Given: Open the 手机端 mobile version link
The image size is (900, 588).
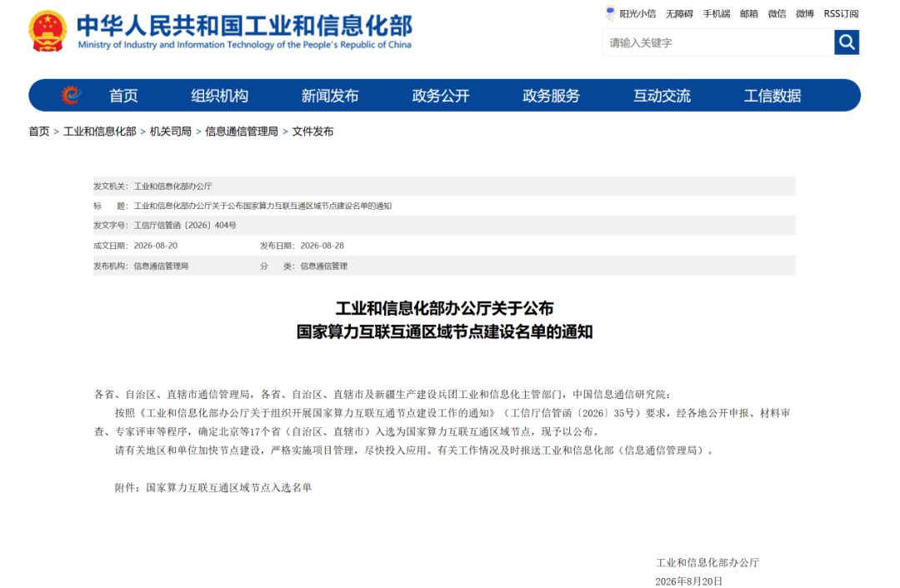Looking at the screenshot, I should [717, 14].
